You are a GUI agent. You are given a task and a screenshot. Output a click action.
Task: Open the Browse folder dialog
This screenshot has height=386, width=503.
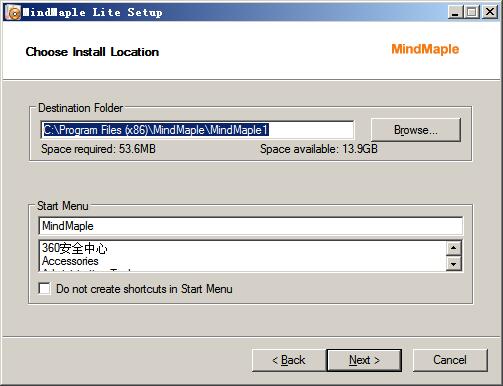(416, 130)
